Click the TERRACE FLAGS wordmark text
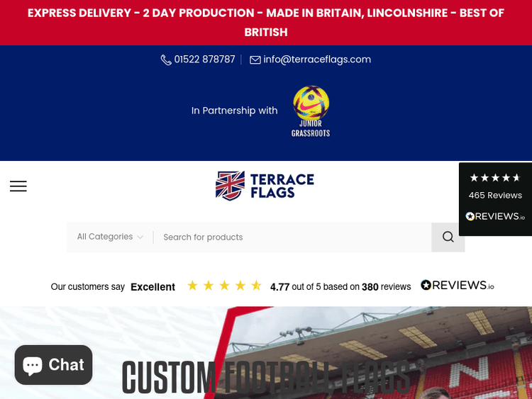The width and height of the screenshot is (532, 399). click(x=282, y=186)
